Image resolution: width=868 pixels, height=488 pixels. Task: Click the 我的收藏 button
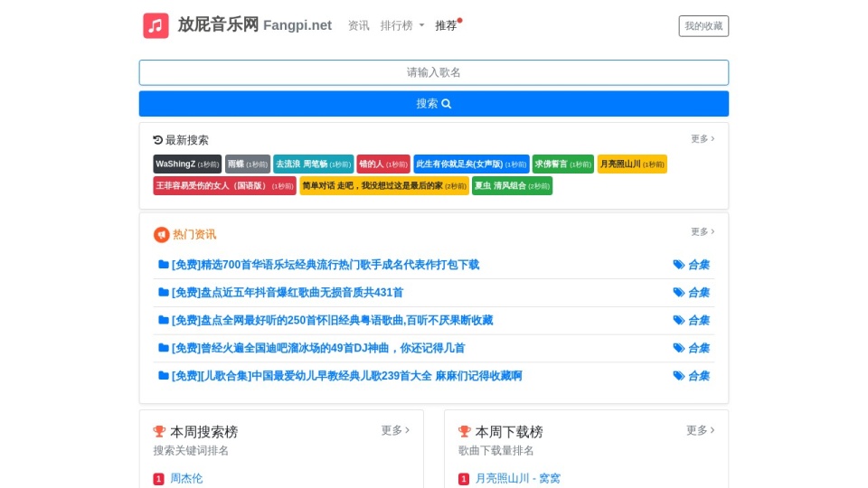point(703,26)
